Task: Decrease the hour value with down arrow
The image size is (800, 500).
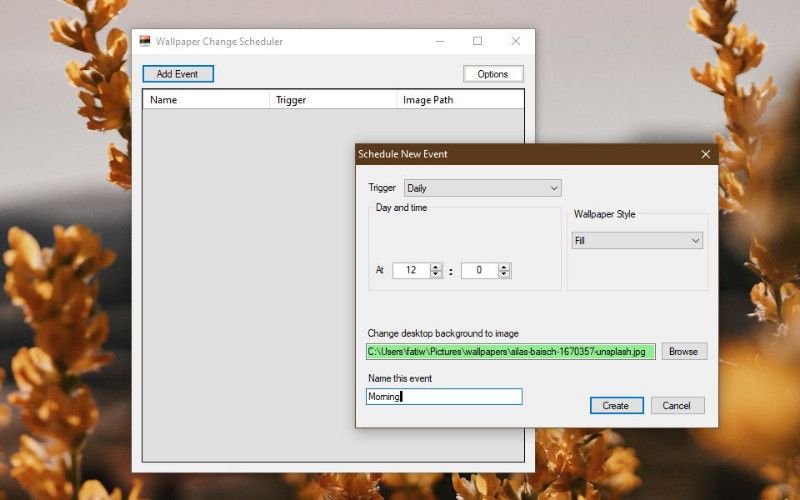Action: 436,274
